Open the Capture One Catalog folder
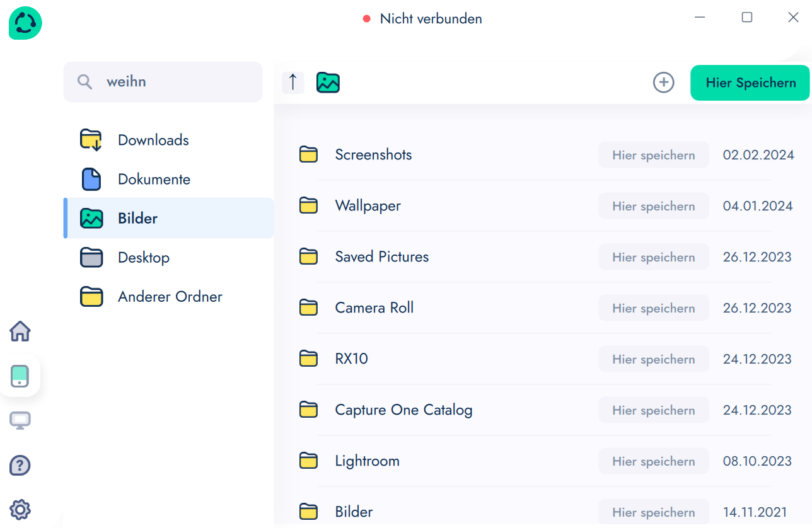 click(x=403, y=410)
